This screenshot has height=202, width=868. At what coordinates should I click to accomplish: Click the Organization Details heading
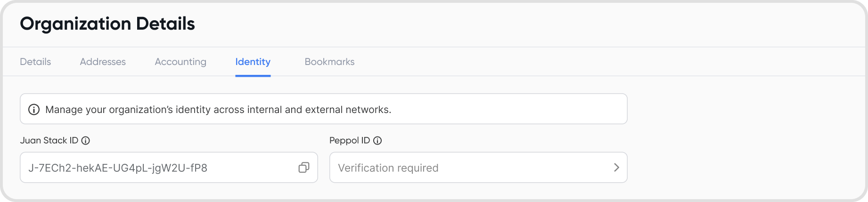click(107, 24)
